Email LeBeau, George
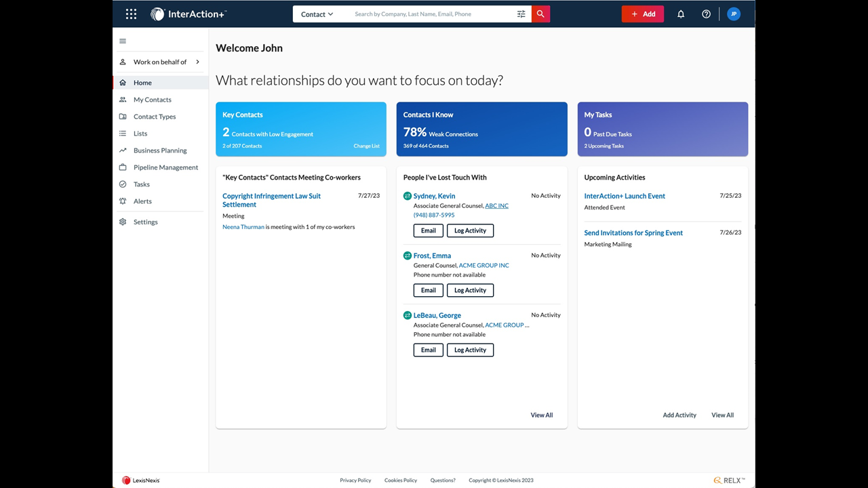The image size is (868, 488). point(429,350)
